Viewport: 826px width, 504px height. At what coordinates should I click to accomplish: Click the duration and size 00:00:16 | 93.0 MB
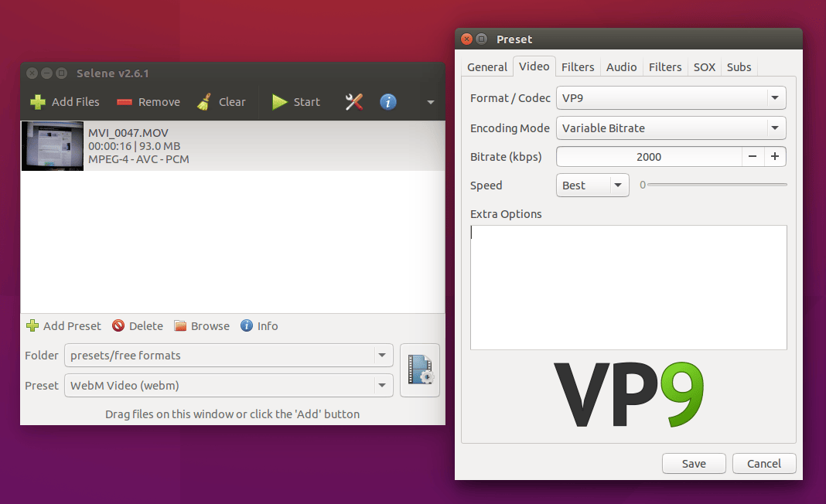point(135,146)
